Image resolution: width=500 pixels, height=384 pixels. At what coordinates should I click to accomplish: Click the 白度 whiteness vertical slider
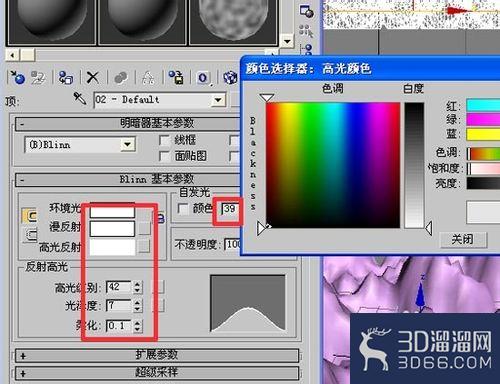(x=414, y=165)
